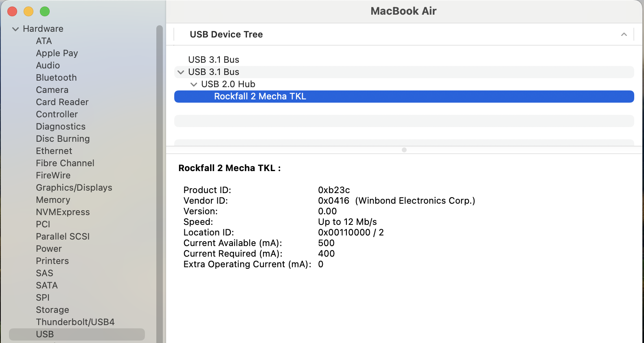Select the first USB 3.1 Bus row
Image resolution: width=644 pixels, height=343 pixels.
coord(404,60)
